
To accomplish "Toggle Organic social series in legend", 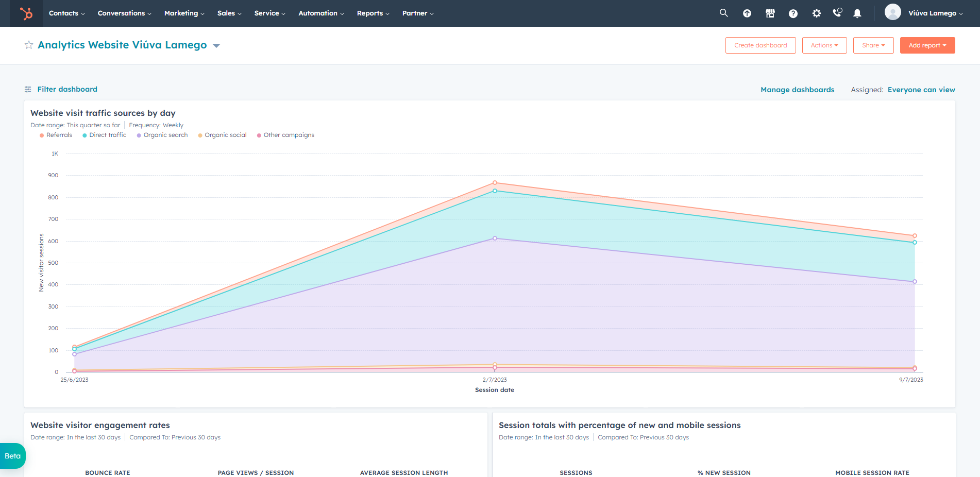I will point(223,135).
